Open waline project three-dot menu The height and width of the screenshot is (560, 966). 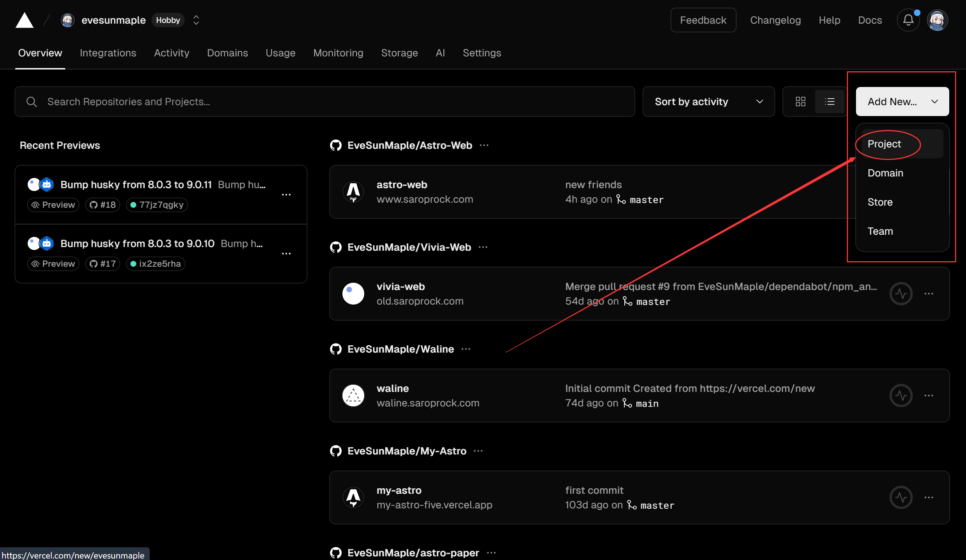pos(928,396)
